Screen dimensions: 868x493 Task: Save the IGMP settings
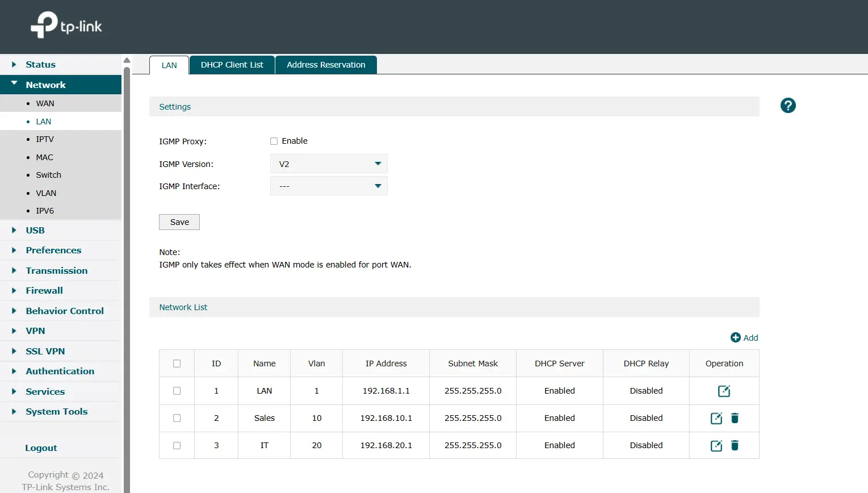tap(179, 222)
